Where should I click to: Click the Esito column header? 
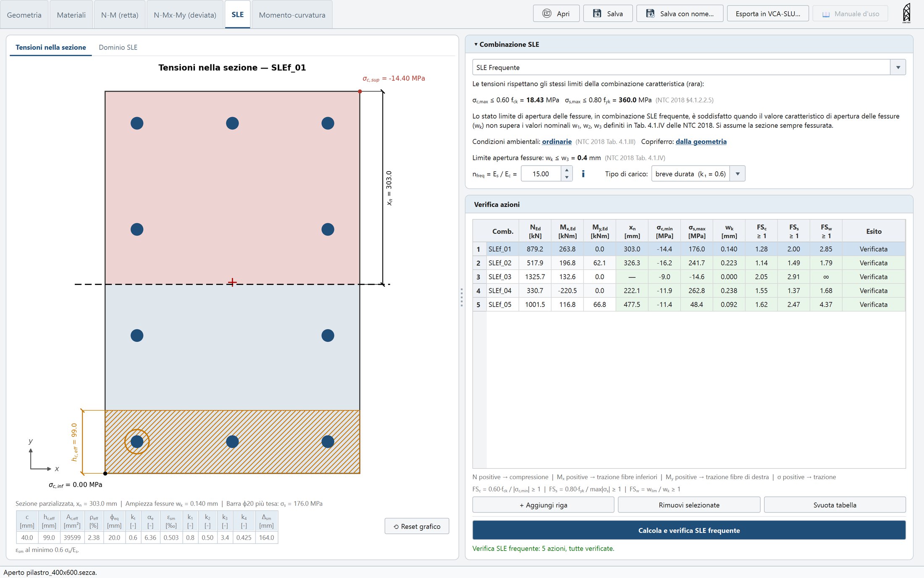[874, 231]
